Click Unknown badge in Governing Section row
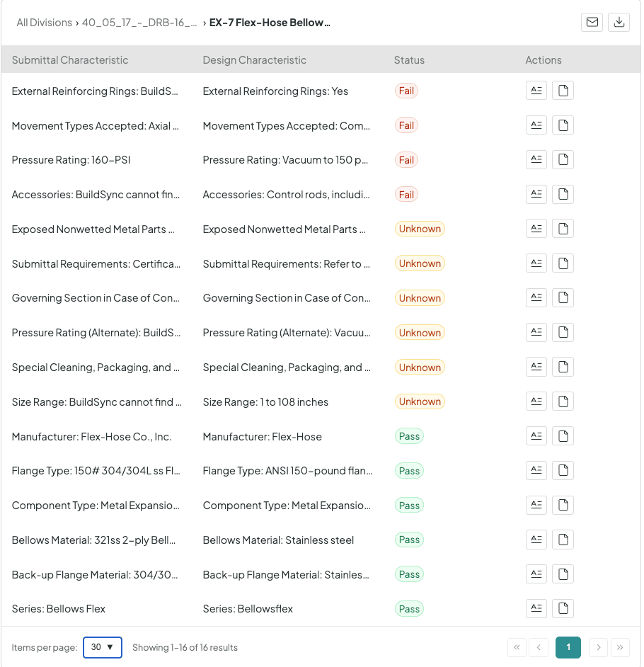This screenshot has width=644, height=667. click(x=420, y=298)
